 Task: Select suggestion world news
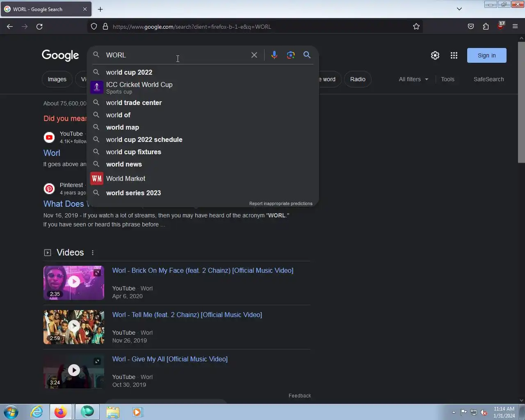[x=203, y=164]
